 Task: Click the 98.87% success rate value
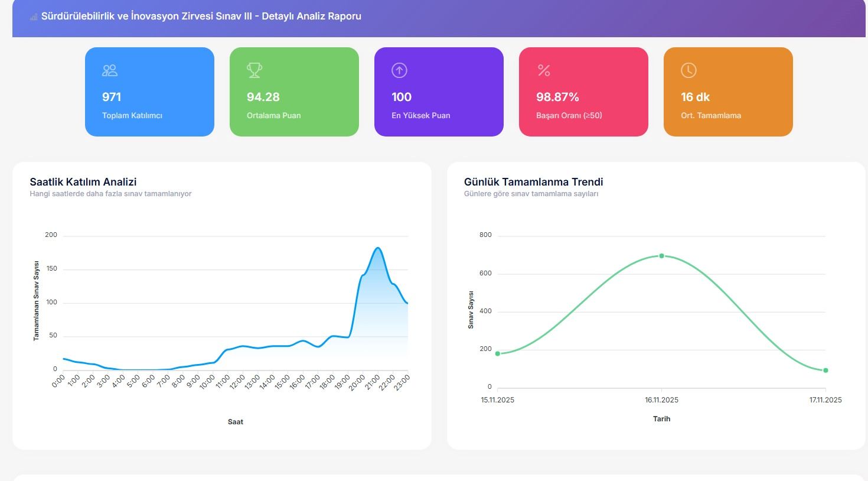pyautogui.click(x=557, y=97)
